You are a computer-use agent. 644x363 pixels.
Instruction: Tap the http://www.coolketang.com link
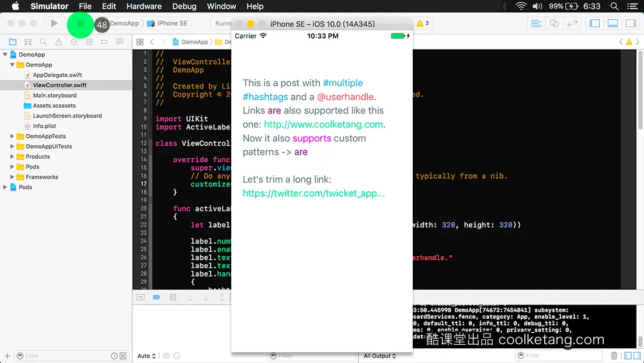(x=323, y=125)
